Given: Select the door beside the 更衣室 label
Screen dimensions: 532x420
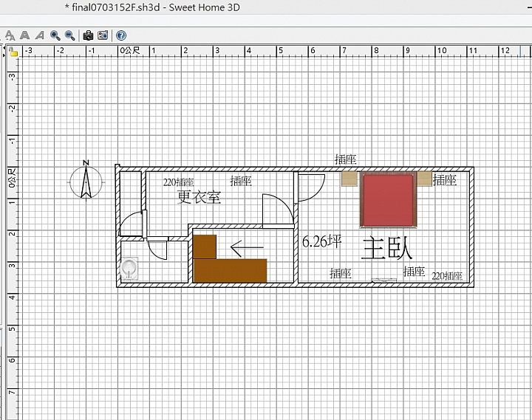Looking at the screenshot, I should pyautogui.click(x=279, y=210).
